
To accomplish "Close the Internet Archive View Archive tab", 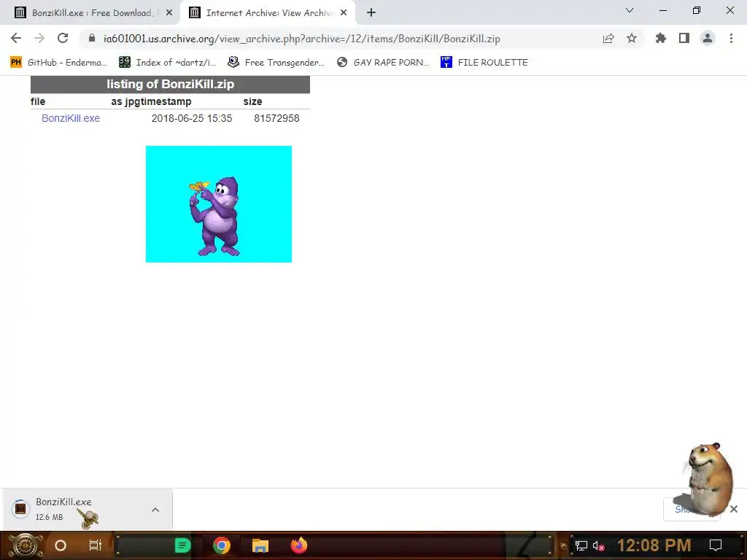I will coord(344,13).
